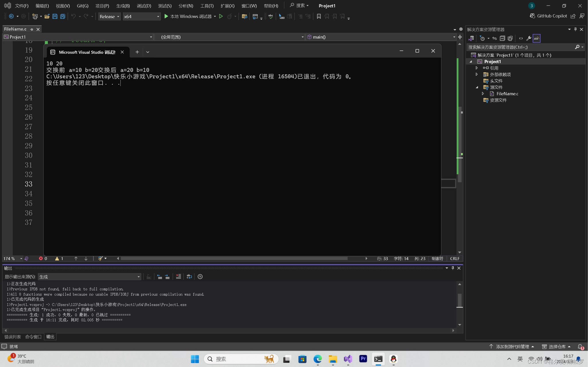Add a new tab in the debug console
Viewport: 588px width, 367px height.
point(137,52)
